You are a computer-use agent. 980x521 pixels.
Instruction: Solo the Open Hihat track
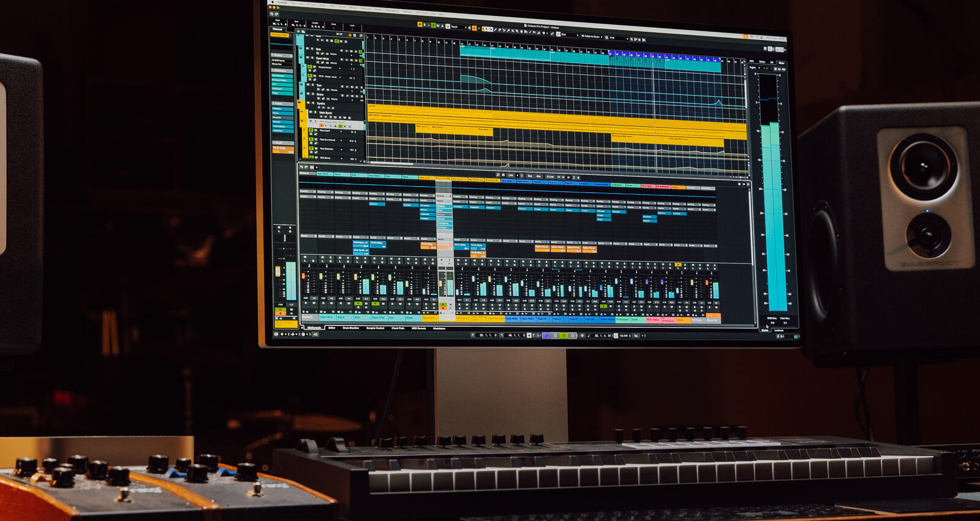point(312,58)
